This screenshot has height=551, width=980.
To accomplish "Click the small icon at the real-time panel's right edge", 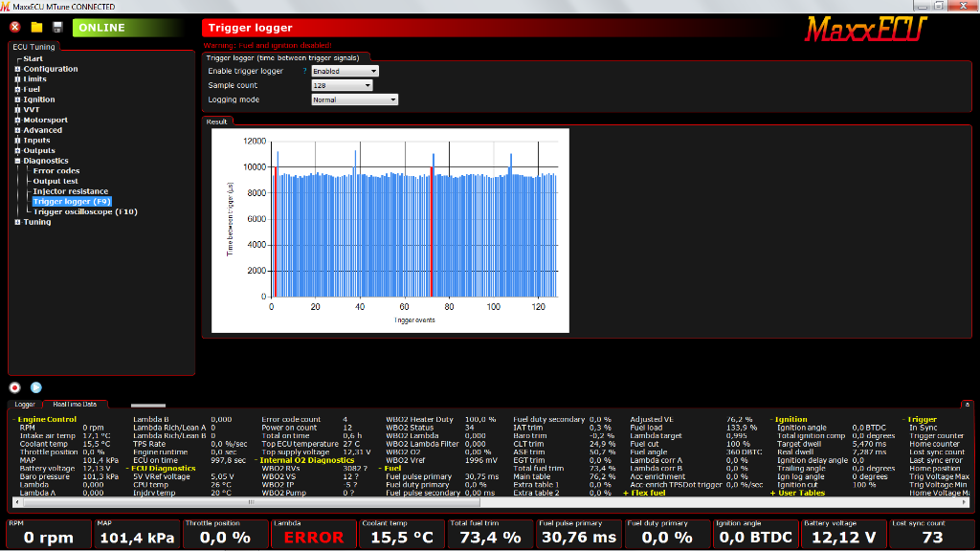I will [968, 405].
